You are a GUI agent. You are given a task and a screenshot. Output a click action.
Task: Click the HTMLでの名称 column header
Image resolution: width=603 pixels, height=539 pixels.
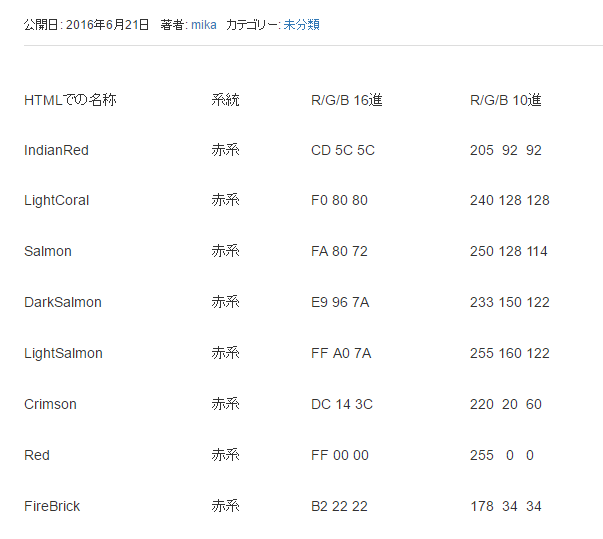pyautogui.click(x=70, y=100)
